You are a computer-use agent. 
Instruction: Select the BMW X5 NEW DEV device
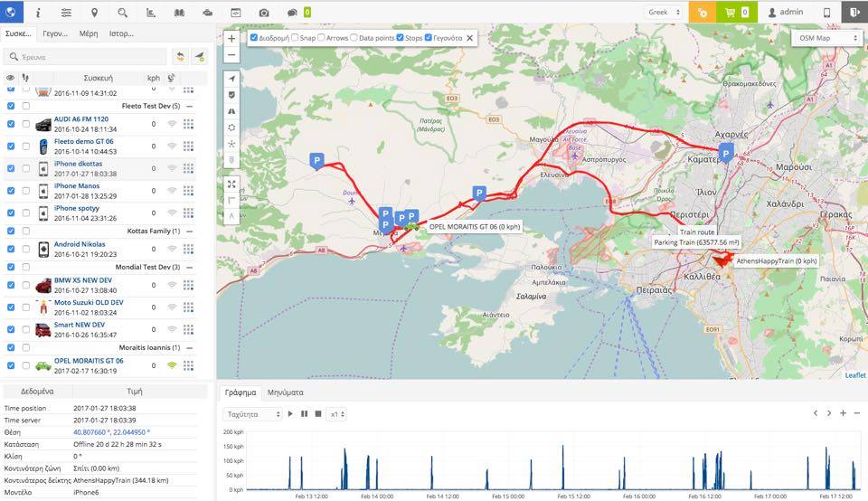[x=80, y=281]
